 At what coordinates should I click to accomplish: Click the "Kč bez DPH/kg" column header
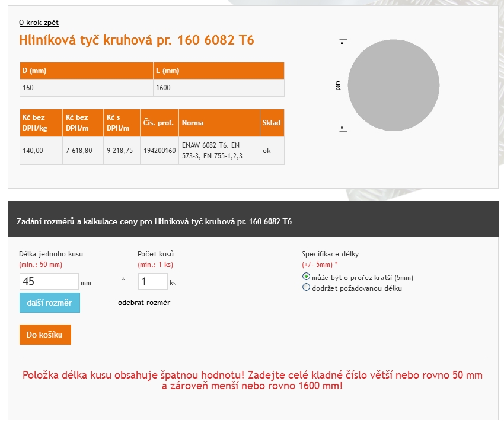click(x=40, y=123)
